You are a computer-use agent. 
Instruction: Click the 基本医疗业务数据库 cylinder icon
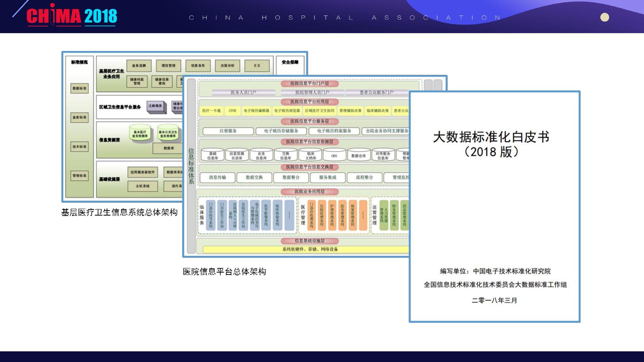pyautogui.click(x=140, y=133)
